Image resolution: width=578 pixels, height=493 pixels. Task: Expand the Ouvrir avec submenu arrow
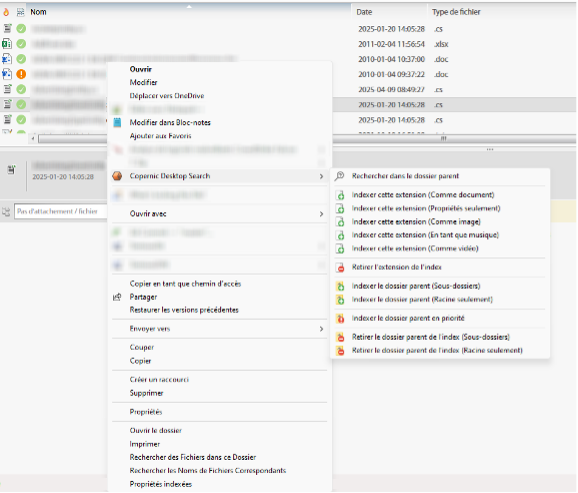[321, 214]
